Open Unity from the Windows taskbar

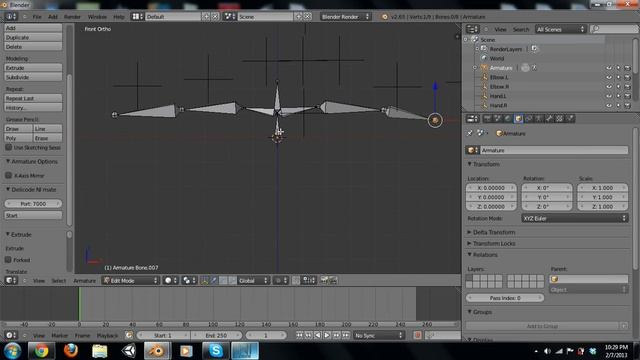coord(129,351)
